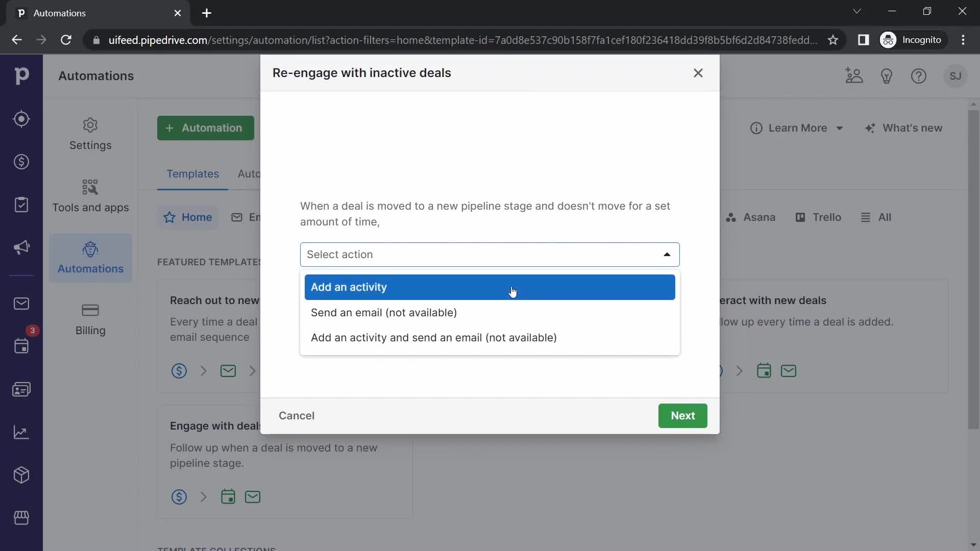Click the Add Automation button
Image resolution: width=980 pixels, height=551 pixels.
206,128
